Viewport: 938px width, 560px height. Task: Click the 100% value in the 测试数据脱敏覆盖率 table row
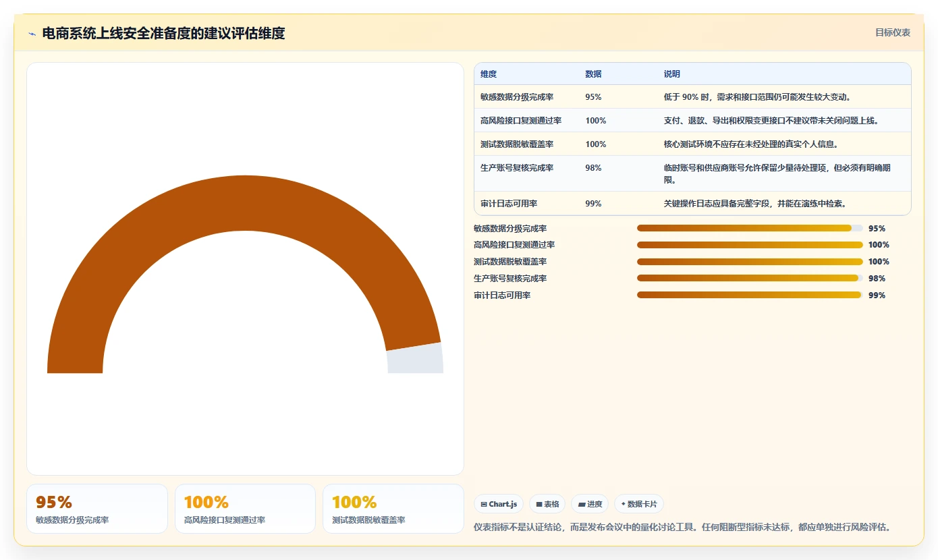[x=596, y=144]
